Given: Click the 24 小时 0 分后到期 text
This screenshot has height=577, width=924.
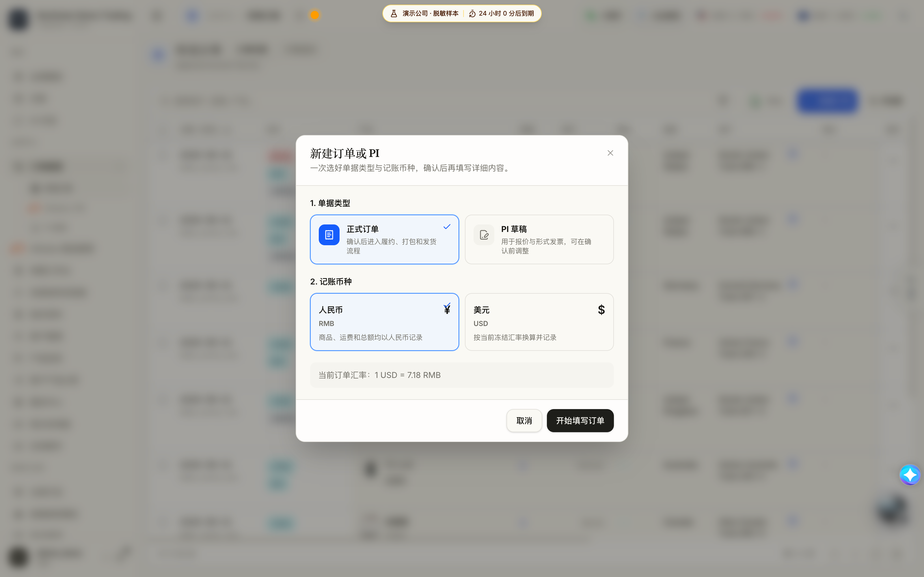Looking at the screenshot, I should 506,14.
